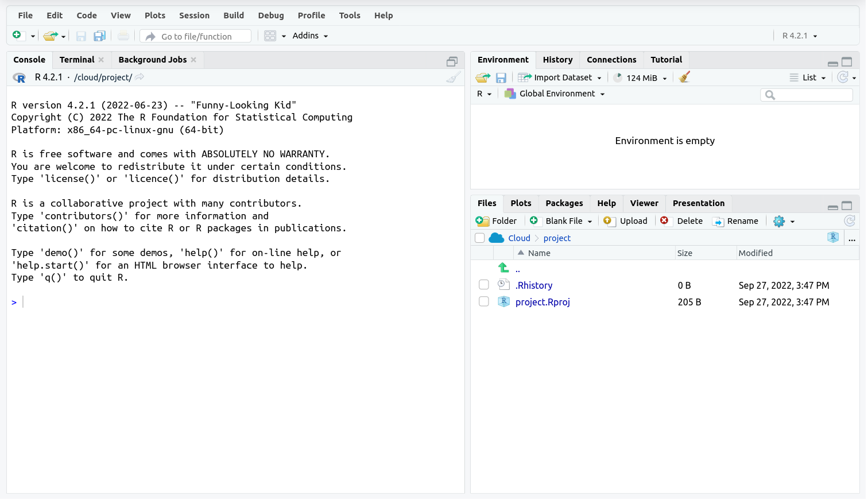This screenshot has height=500, width=868.
Task: Click the Go to file/function field
Action: [196, 36]
